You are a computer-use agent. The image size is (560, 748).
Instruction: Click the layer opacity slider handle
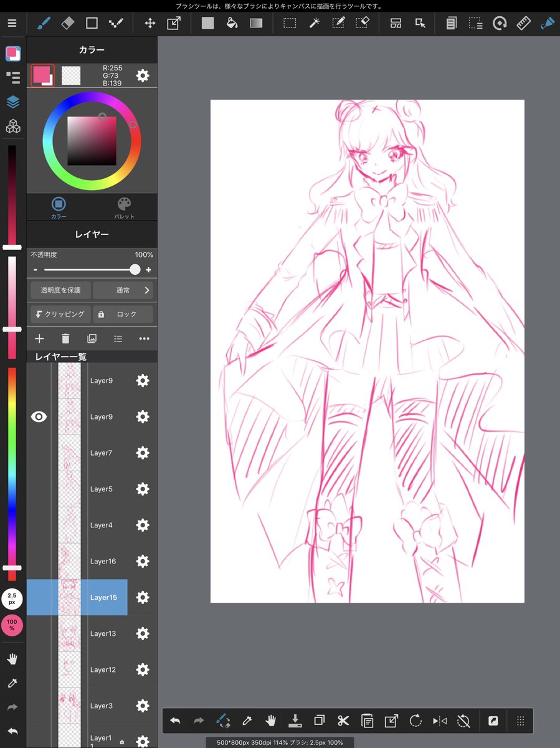[x=135, y=269]
